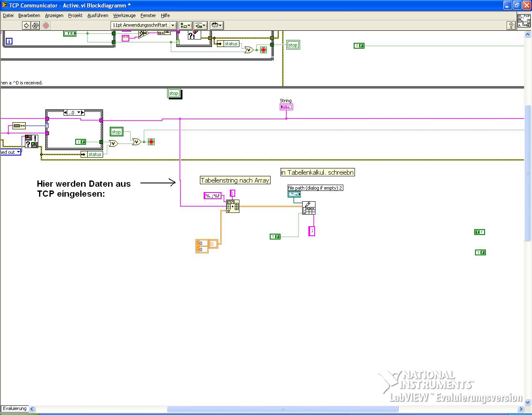
Task: Click the vertical scrollbar up arrow
Action: tap(528, 35)
